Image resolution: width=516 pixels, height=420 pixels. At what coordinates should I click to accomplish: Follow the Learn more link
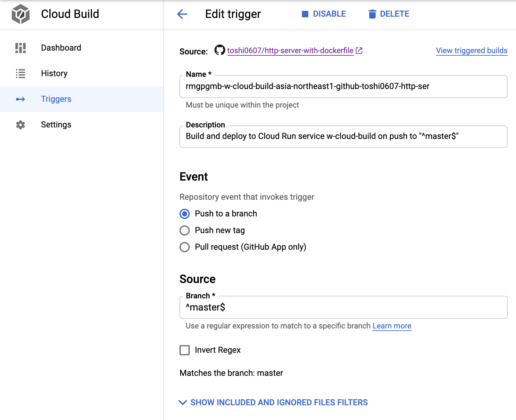(392, 326)
